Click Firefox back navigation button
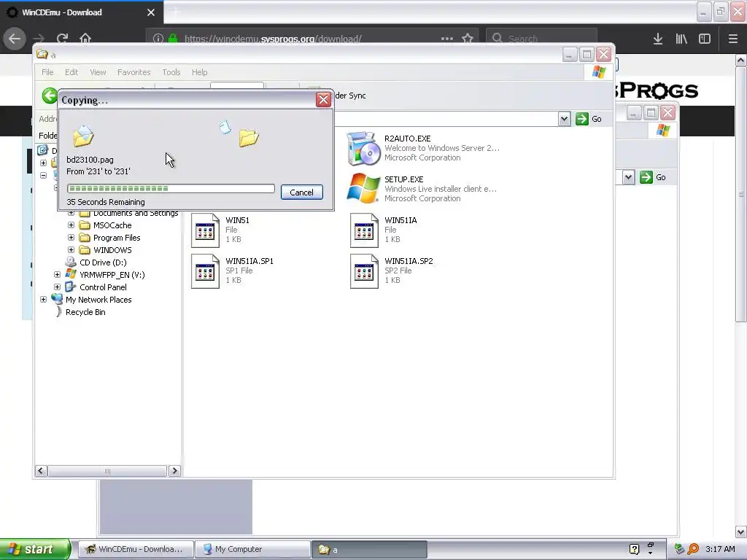Image resolution: width=747 pixels, height=560 pixels. coord(15,39)
